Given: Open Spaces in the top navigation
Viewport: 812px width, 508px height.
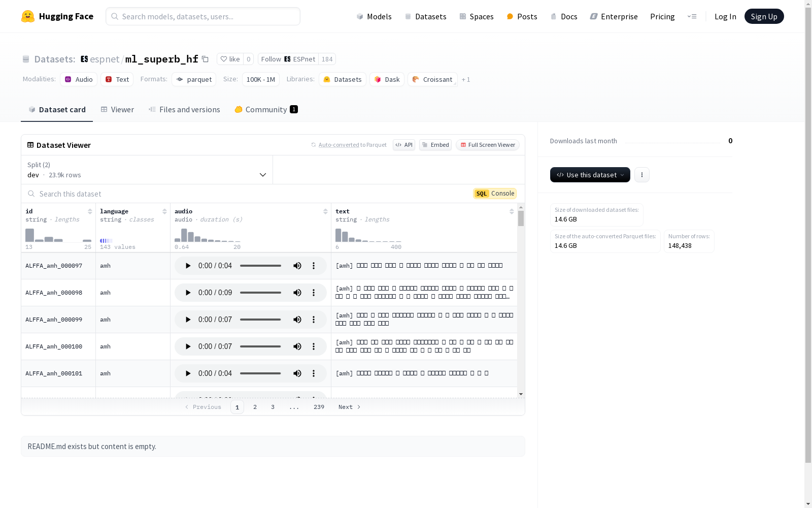Looking at the screenshot, I should (x=476, y=16).
